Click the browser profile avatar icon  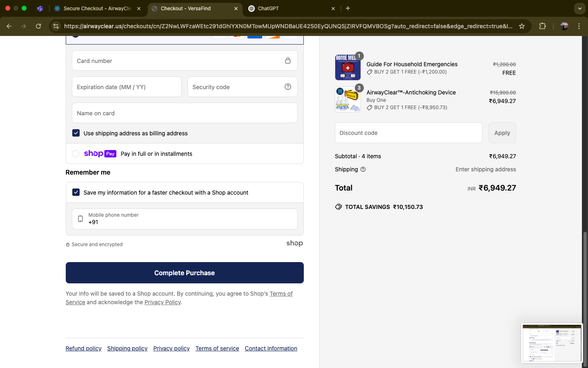(x=564, y=26)
